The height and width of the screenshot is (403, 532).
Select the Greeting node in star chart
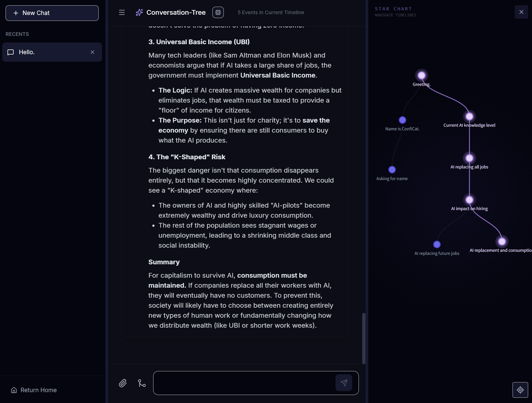(x=422, y=75)
